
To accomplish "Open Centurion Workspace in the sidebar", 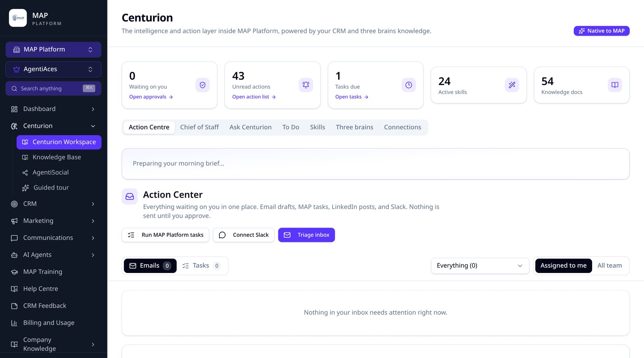I will (x=59, y=142).
